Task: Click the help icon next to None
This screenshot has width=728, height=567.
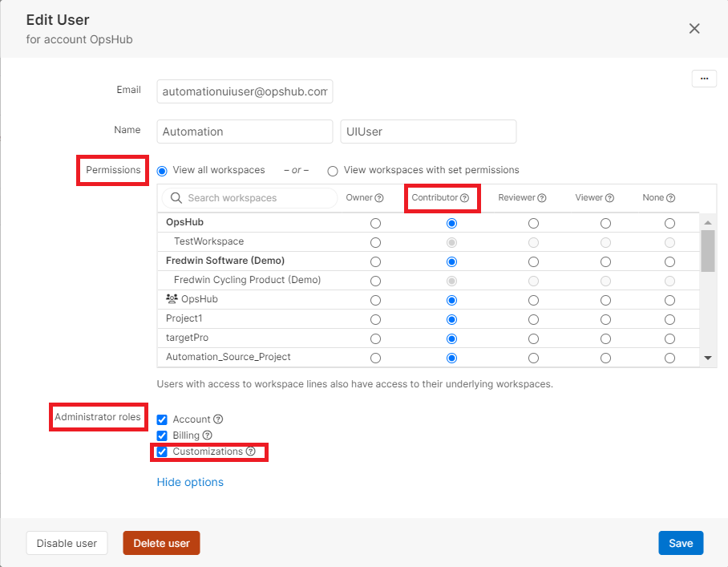Action: point(670,198)
